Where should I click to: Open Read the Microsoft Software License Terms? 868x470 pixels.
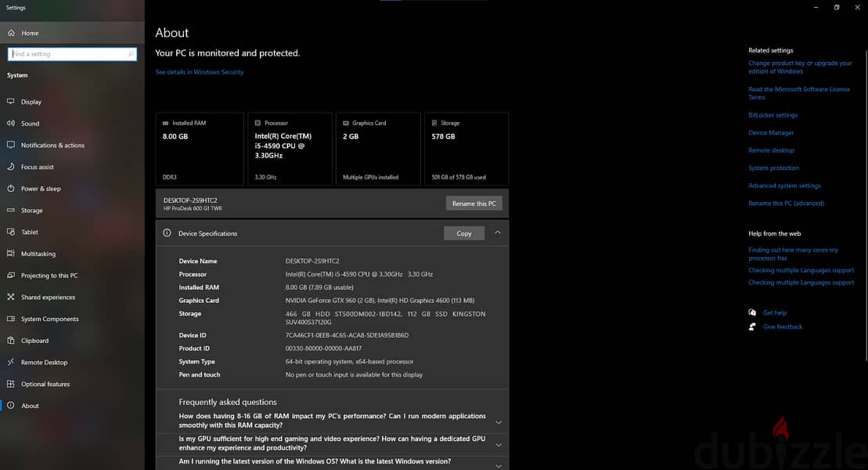point(799,93)
